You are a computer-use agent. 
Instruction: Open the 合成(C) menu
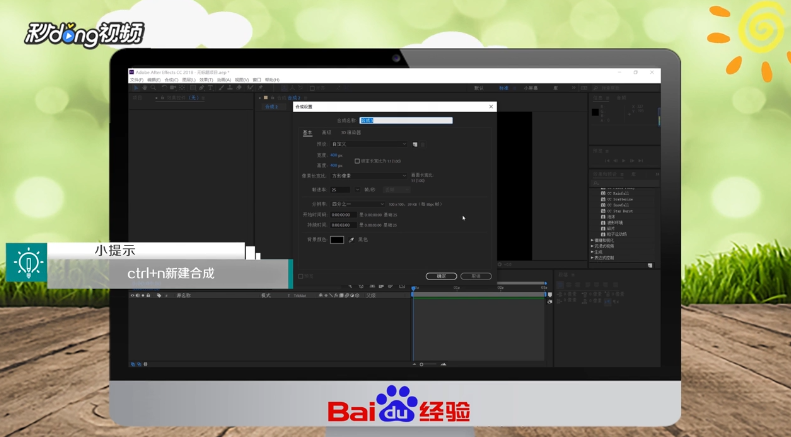pos(172,80)
